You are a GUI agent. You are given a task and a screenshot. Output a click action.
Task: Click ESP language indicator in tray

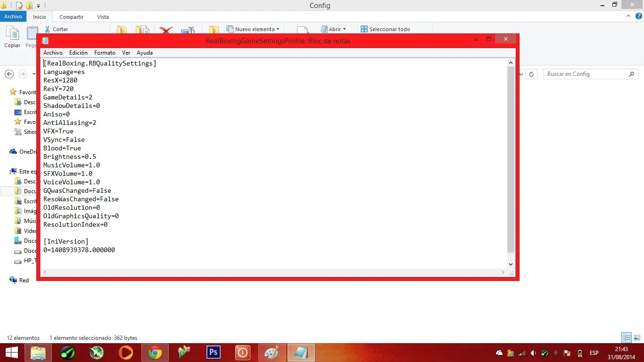pyautogui.click(x=594, y=353)
